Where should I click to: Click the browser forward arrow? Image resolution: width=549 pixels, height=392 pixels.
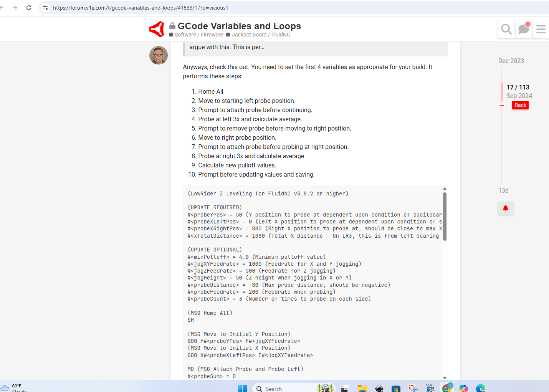click(15, 8)
